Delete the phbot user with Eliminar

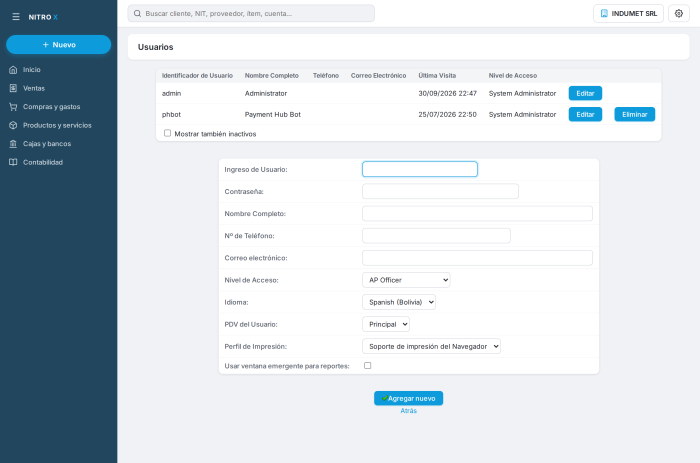(x=634, y=114)
